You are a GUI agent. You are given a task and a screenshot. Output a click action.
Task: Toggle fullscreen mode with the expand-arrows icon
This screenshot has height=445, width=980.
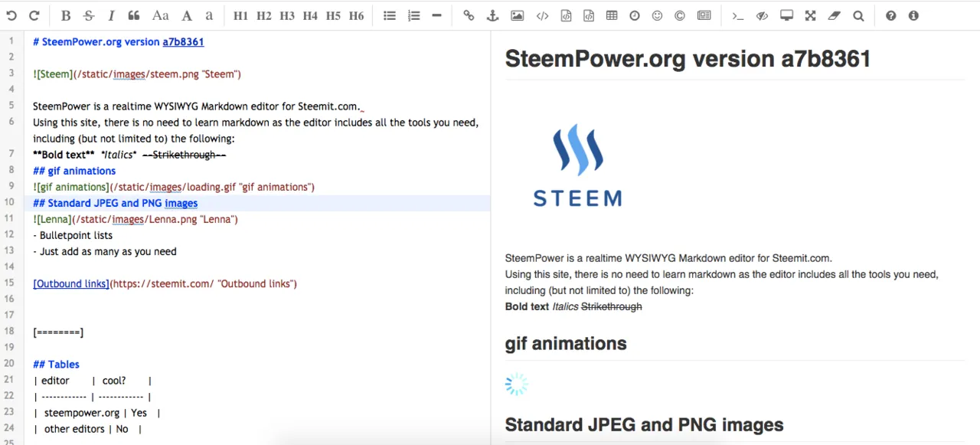click(811, 15)
